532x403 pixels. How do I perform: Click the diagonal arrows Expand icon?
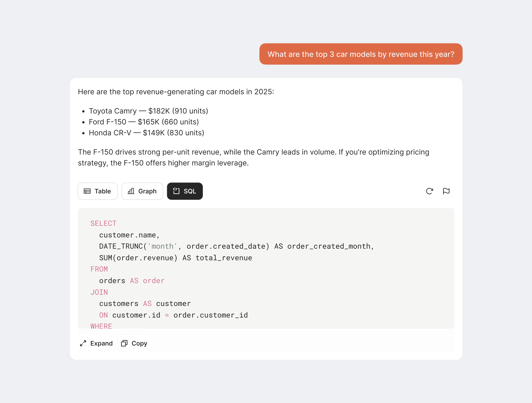(x=83, y=343)
